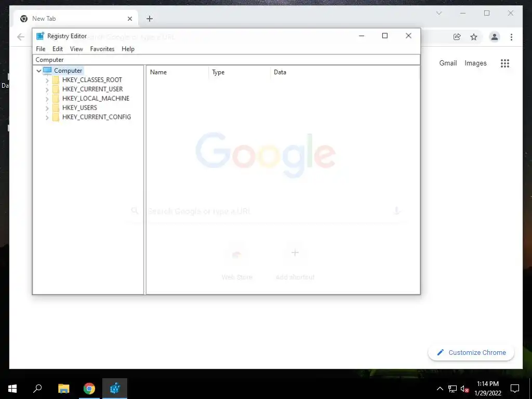Click the HKEY_CLASSES_ROOT folder icon
The image size is (532, 399).
[x=56, y=79]
